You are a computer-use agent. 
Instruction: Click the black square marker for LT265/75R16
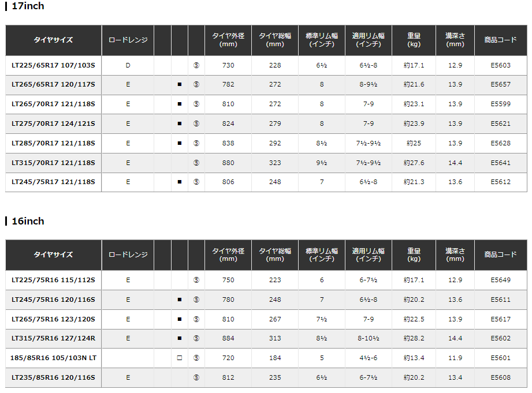pyautogui.click(x=180, y=319)
